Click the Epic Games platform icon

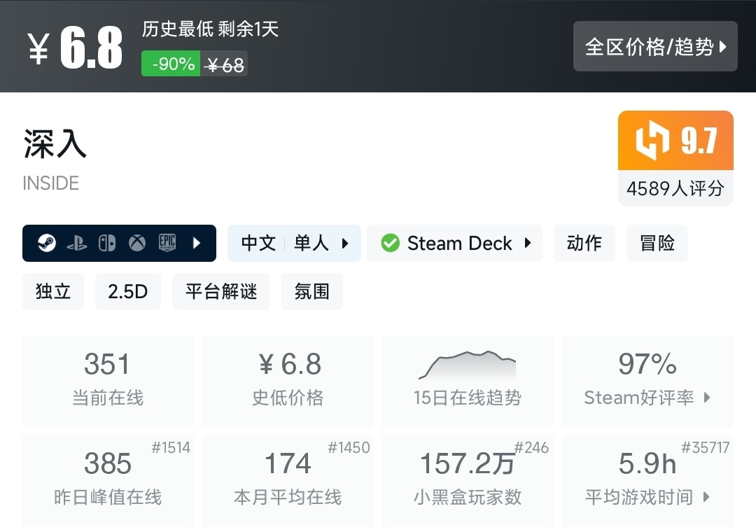[167, 244]
